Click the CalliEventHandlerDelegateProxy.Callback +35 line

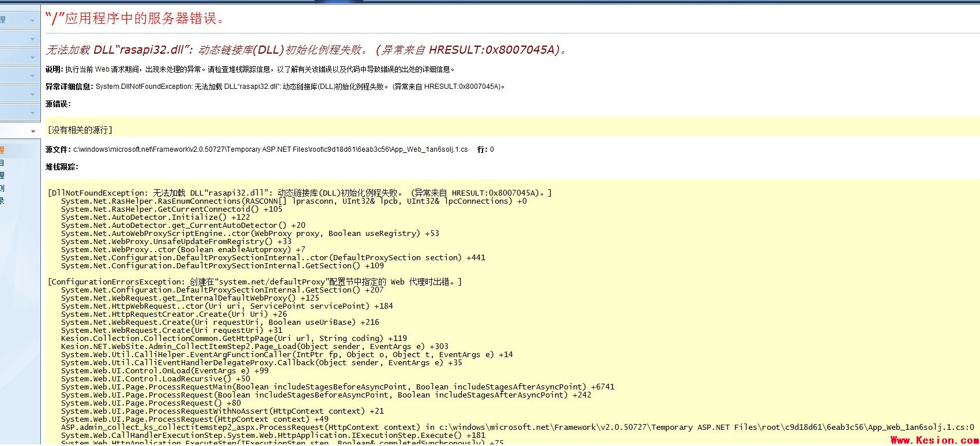(x=262, y=363)
